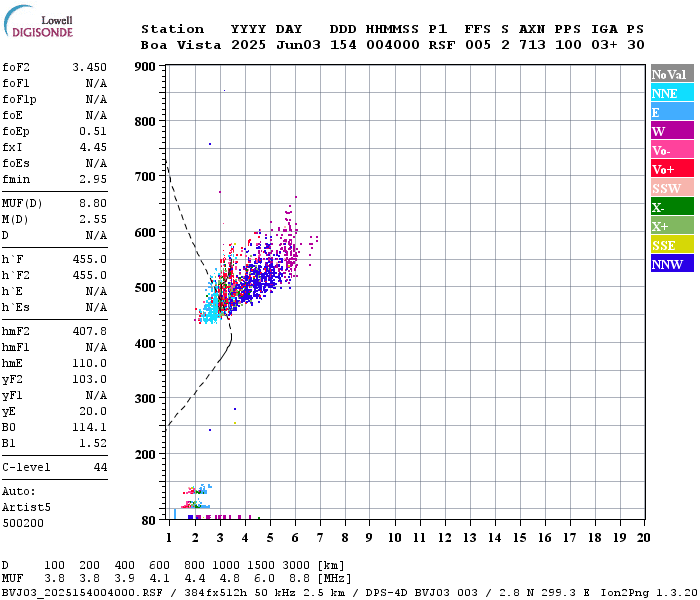Click the C-level value 44
Image resolution: width=700 pixels, height=600 pixels.
(x=100, y=467)
